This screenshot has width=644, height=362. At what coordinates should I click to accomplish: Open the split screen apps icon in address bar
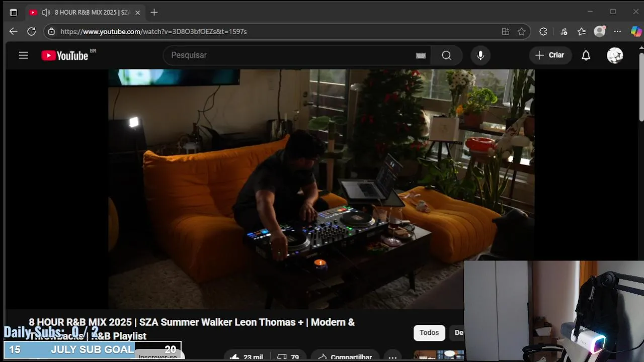[x=506, y=31]
